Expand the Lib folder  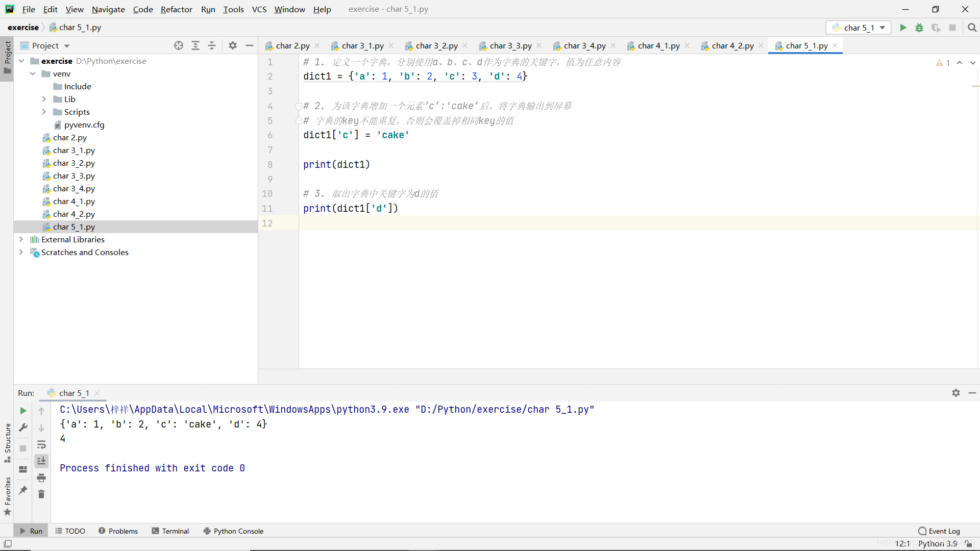pyautogui.click(x=44, y=99)
